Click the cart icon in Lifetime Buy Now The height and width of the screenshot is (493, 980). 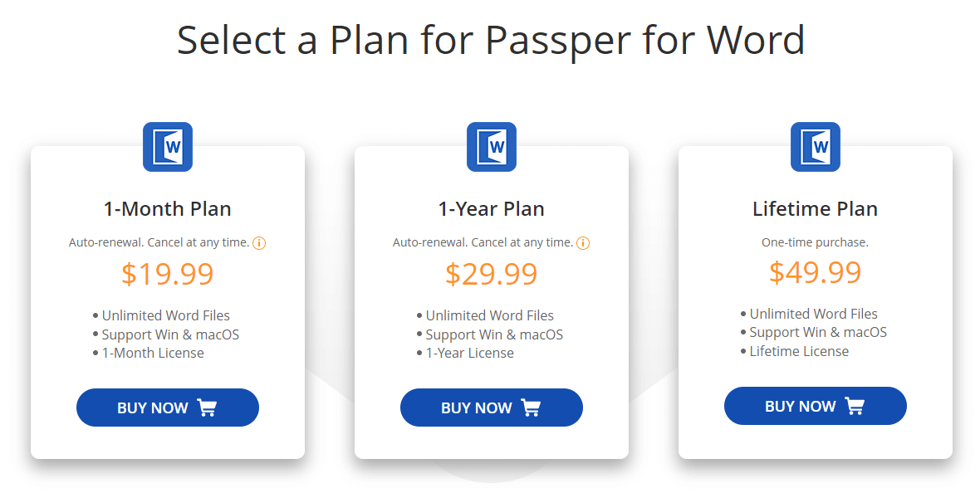click(855, 406)
